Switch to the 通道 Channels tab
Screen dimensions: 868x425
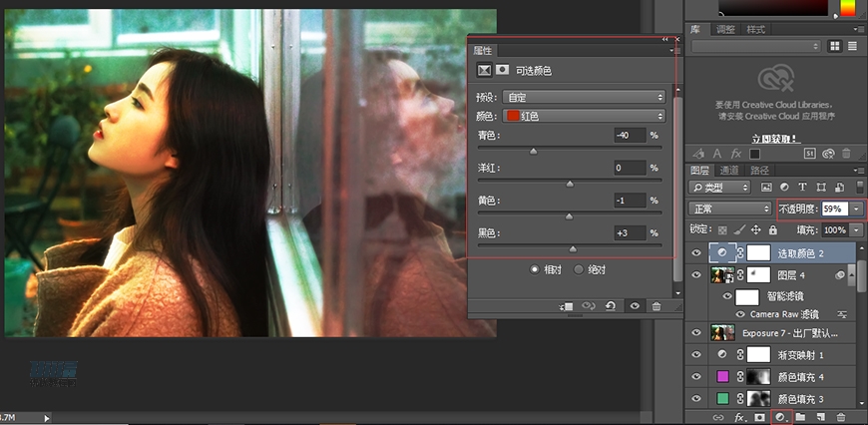pyautogui.click(x=729, y=171)
